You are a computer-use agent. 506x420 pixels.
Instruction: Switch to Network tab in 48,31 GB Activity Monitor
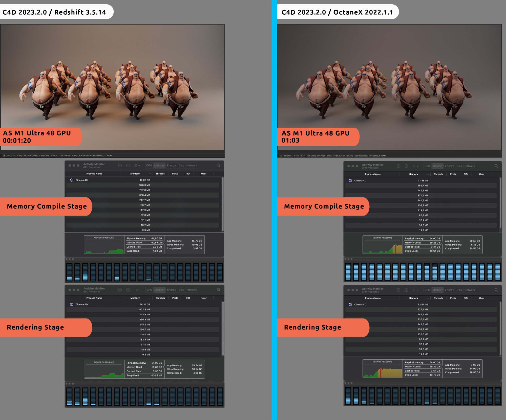click(x=192, y=290)
